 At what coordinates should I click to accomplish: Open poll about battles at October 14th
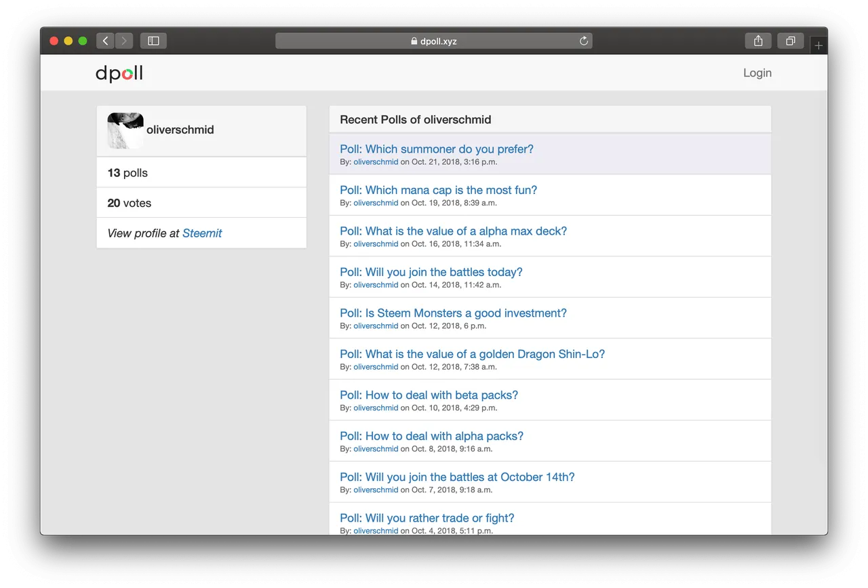pyautogui.click(x=458, y=477)
